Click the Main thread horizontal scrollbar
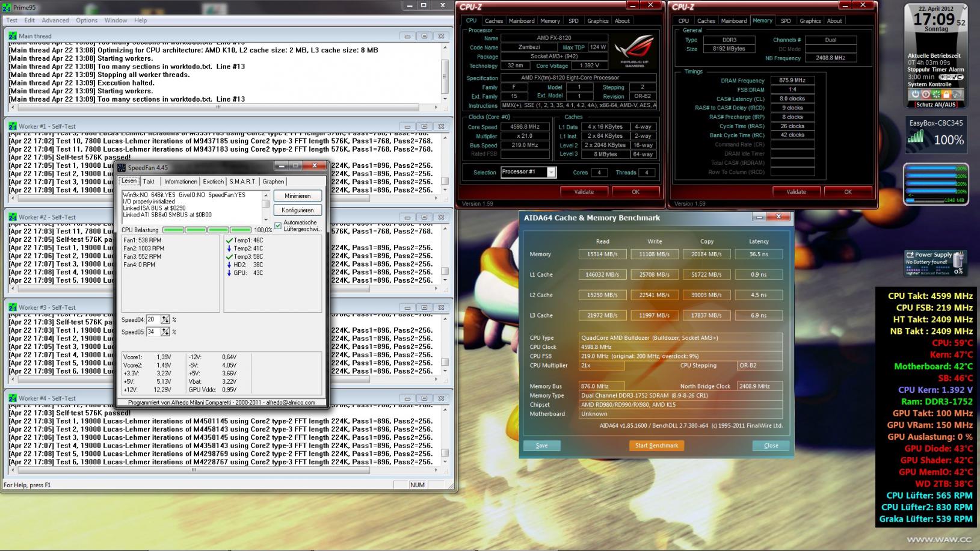The height and width of the screenshot is (551, 980). 224,108
